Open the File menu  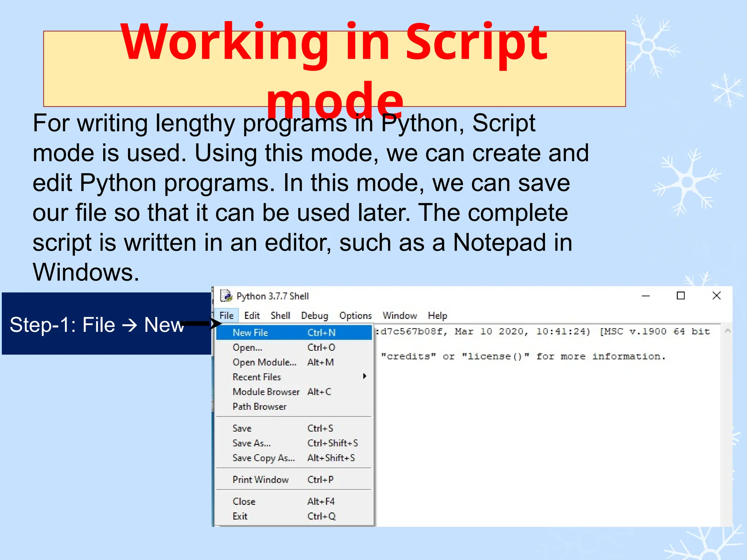point(227,315)
